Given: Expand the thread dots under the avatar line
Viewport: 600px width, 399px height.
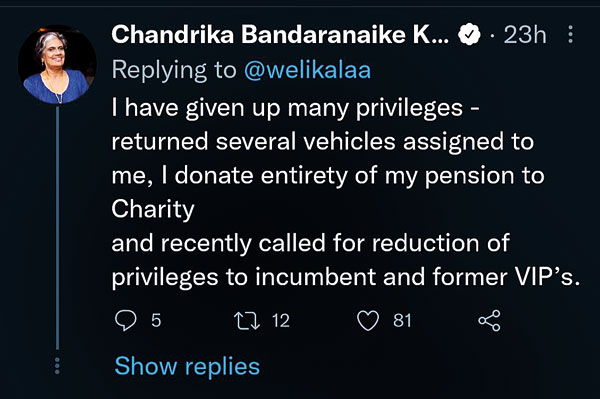Looking at the screenshot, I should click(57, 366).
